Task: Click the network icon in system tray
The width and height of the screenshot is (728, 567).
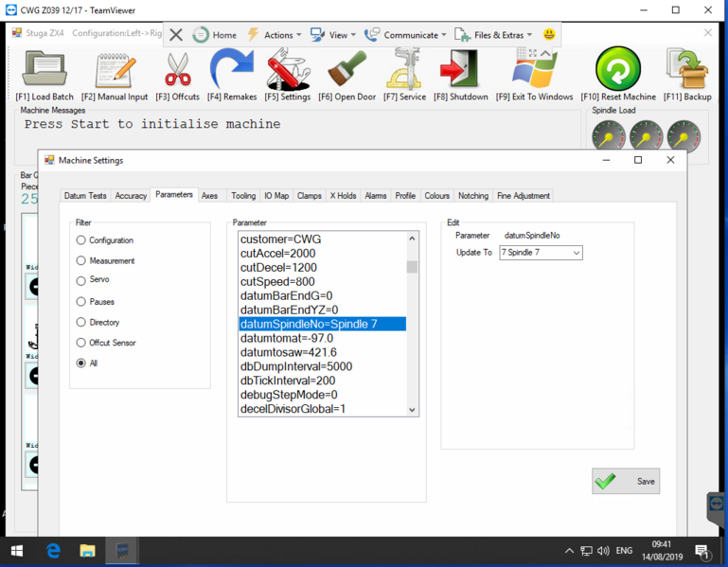Action: tap(586, 551)
